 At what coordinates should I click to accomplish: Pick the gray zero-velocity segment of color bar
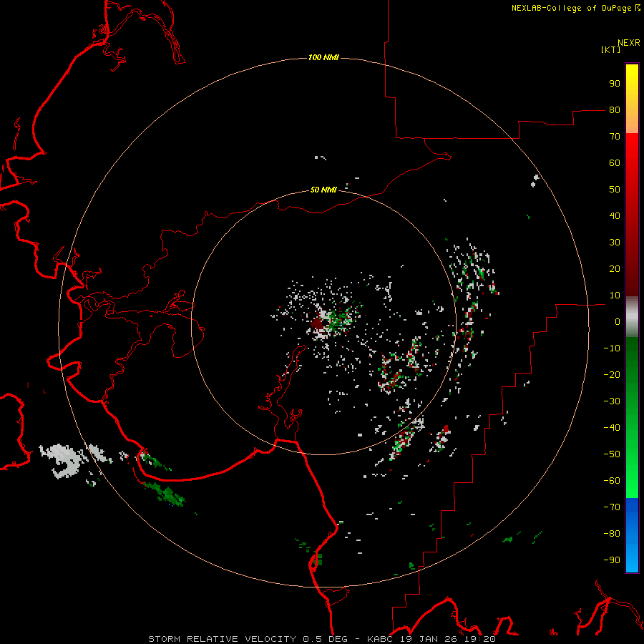coord(632,317)
